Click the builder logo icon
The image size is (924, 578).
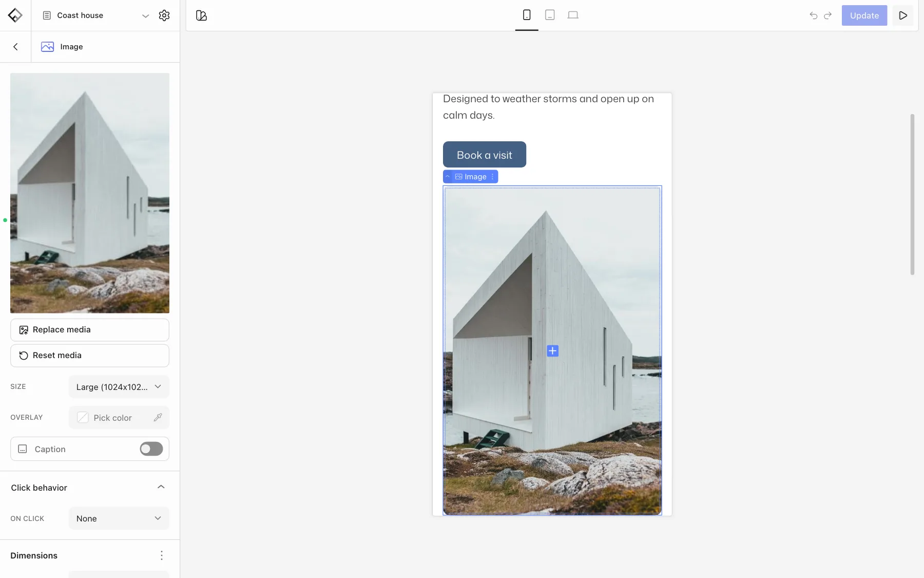pyautogui.click(x=15, y=15)
